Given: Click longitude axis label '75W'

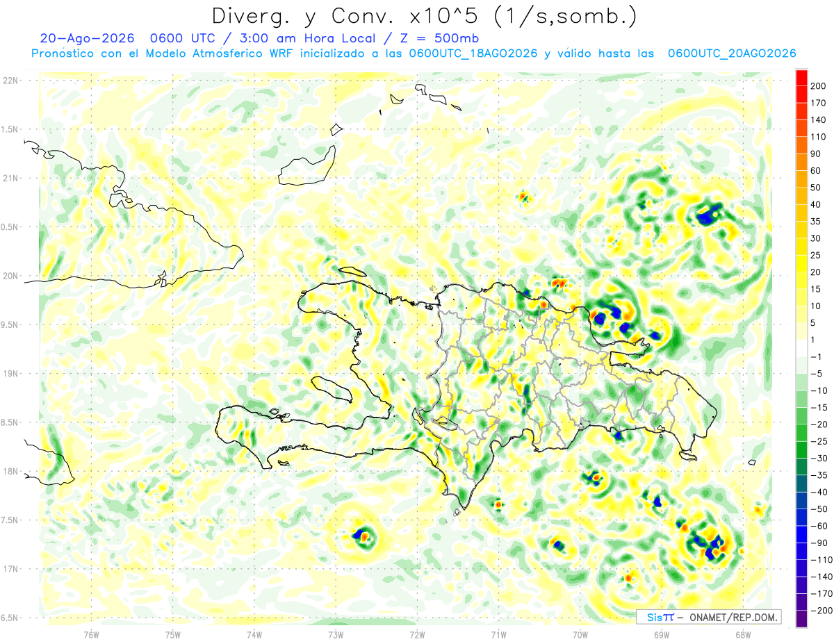Looking at the screenshot, I should click(173, 634).
